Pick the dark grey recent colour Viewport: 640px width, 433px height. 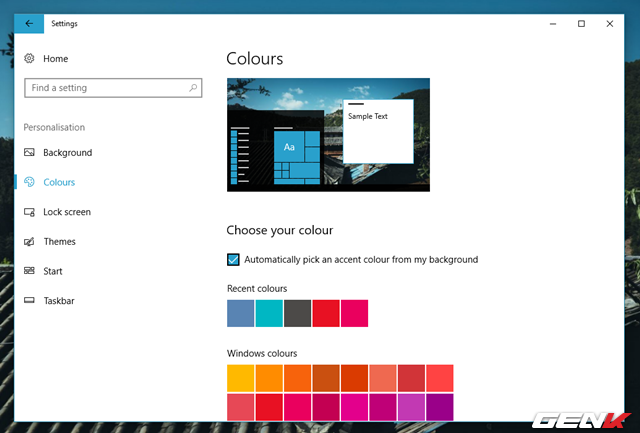(x=298, y=313)
